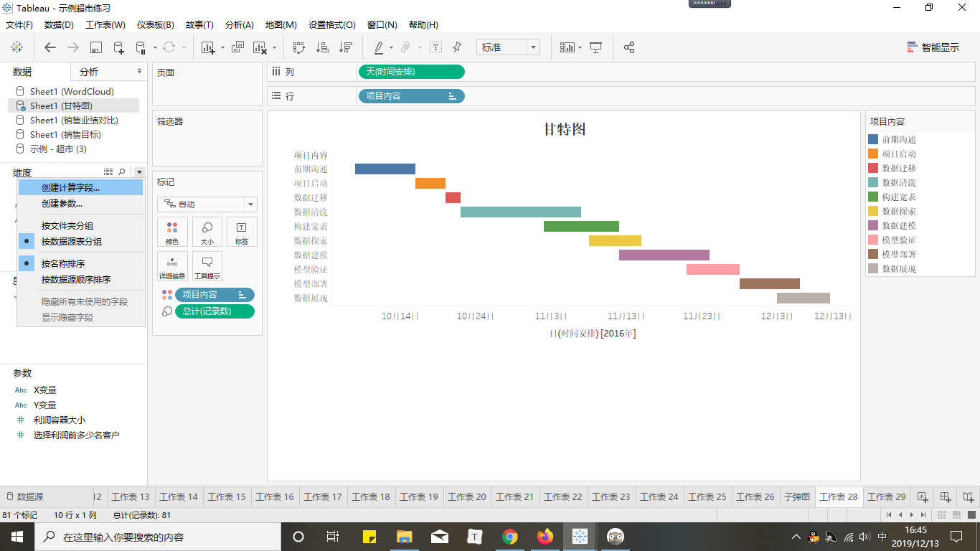
Task: Toggle mark labels with the T icon
Action: (435, 47)
